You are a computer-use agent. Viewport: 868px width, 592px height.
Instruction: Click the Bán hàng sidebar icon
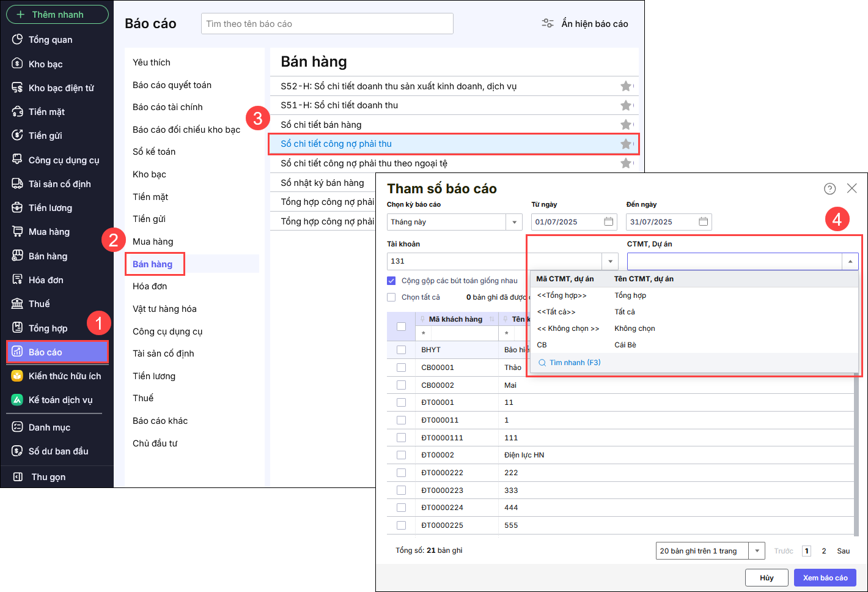(x=18, y=256)
